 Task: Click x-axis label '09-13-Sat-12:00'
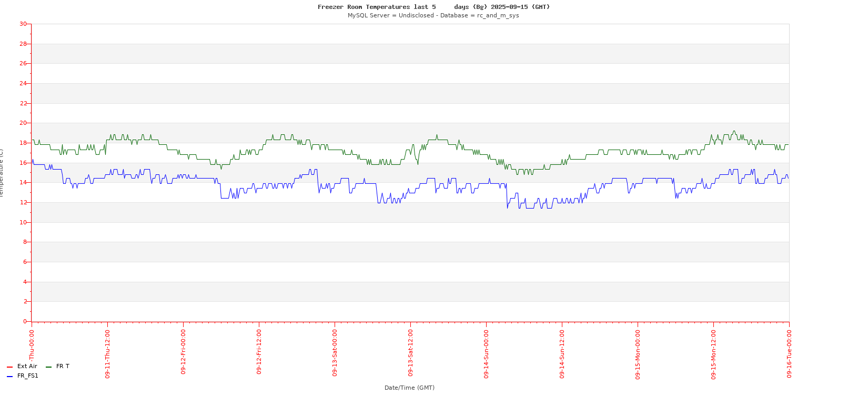pos(410,353)
